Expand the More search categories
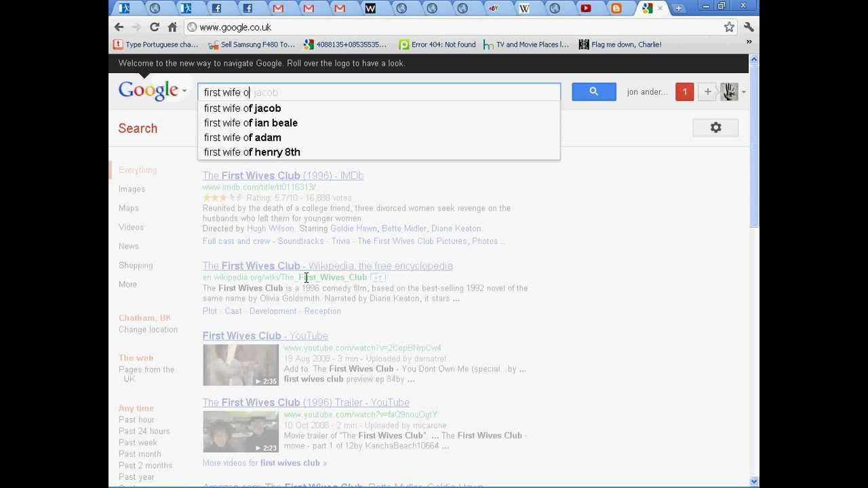868x488 pixels. tap(127, 284)
